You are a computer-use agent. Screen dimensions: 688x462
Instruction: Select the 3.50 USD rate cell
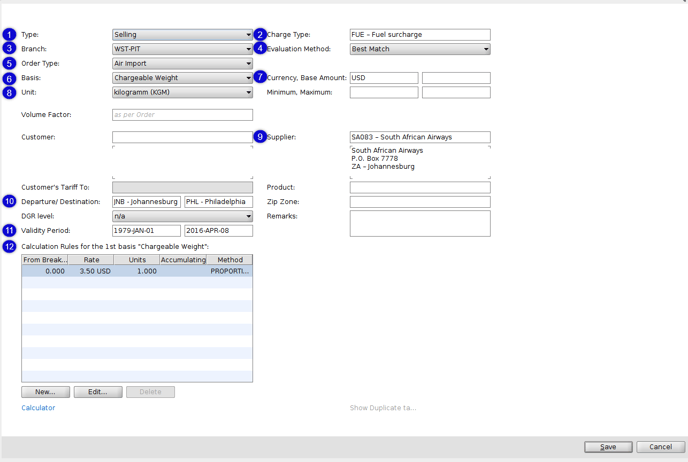click(91, 271)
